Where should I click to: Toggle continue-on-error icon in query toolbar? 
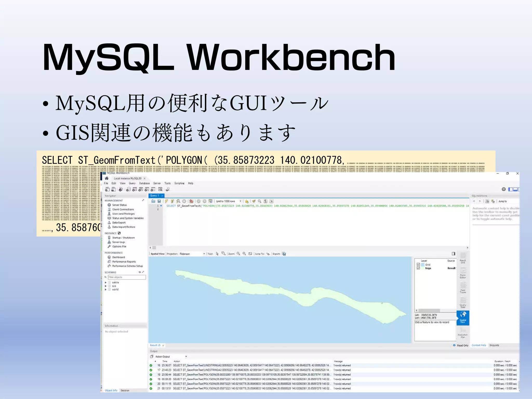(x=191, y=201)
